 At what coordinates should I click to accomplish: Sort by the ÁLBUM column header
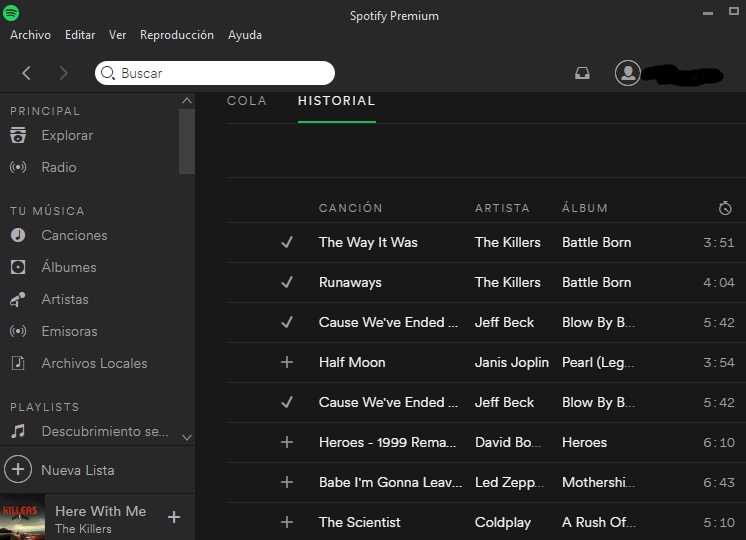(585, 208)
